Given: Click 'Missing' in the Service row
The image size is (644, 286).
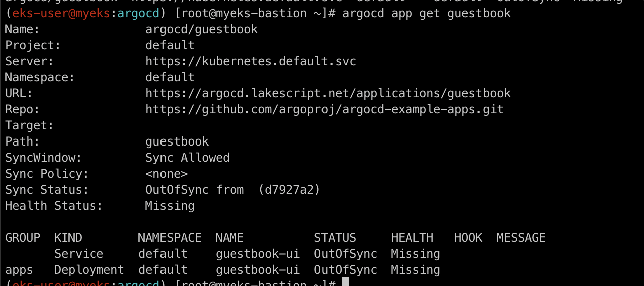Looking at the screenshot, I should point(416,254).
